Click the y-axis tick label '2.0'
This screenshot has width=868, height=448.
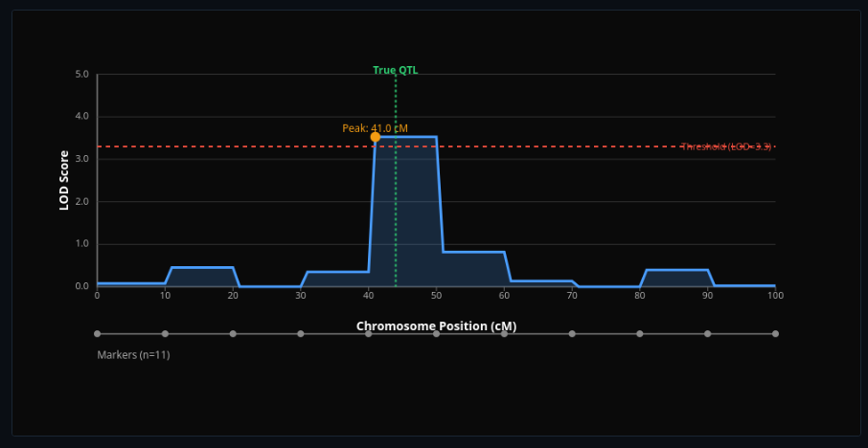(82, 202)
